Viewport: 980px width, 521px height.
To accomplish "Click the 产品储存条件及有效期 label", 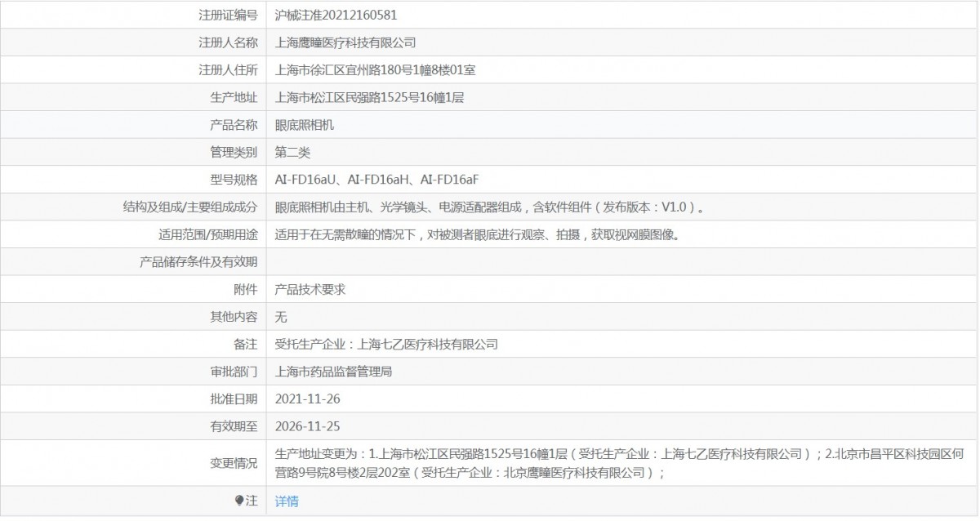I will pyautogui.click(x=199, y=262).
